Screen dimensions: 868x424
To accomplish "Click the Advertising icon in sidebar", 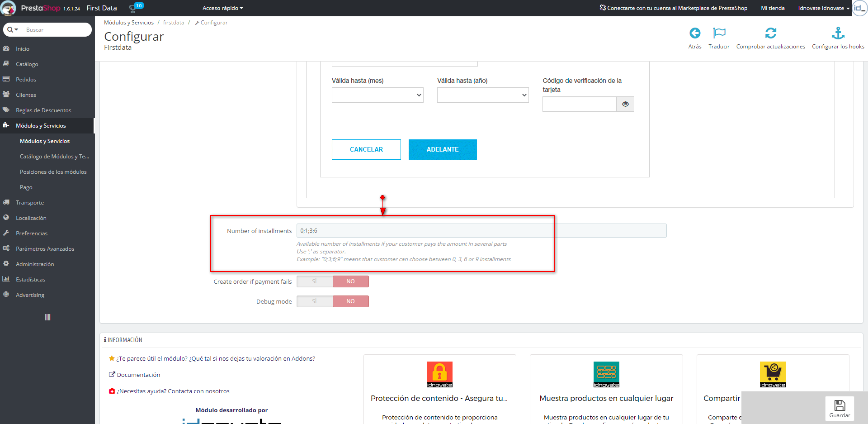I will pyautogui.click(x=6, y=295).
